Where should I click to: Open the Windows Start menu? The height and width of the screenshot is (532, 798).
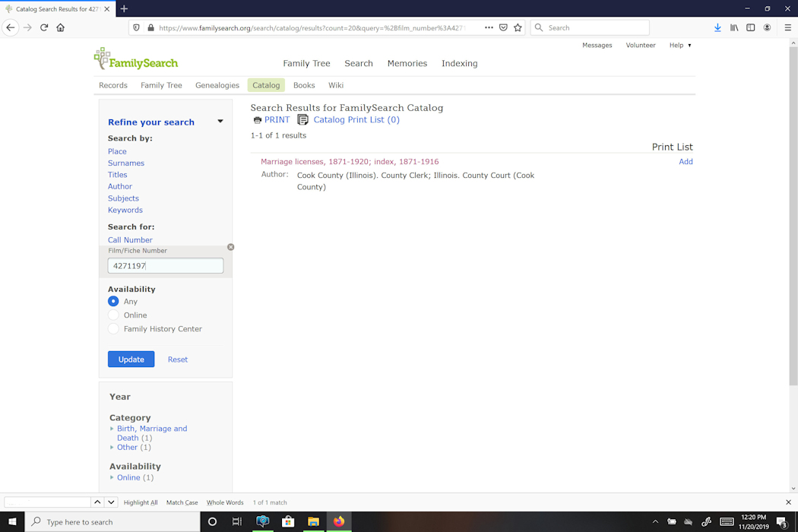tap(12, 522)
